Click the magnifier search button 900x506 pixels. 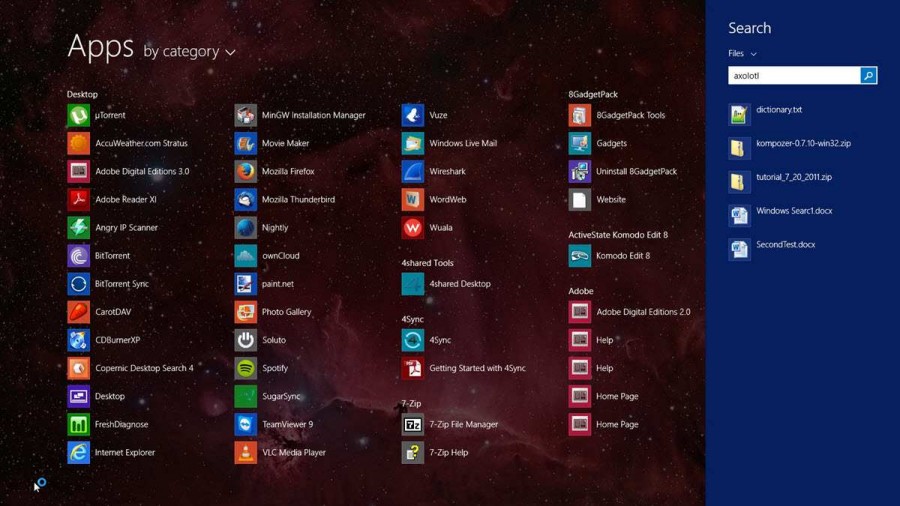coord(868,76)
